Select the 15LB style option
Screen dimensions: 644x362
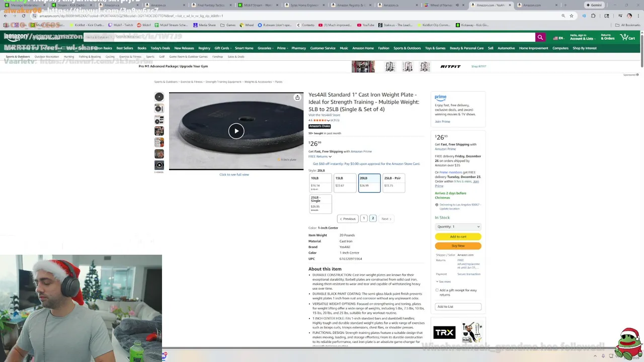click(x=345, y=183)
